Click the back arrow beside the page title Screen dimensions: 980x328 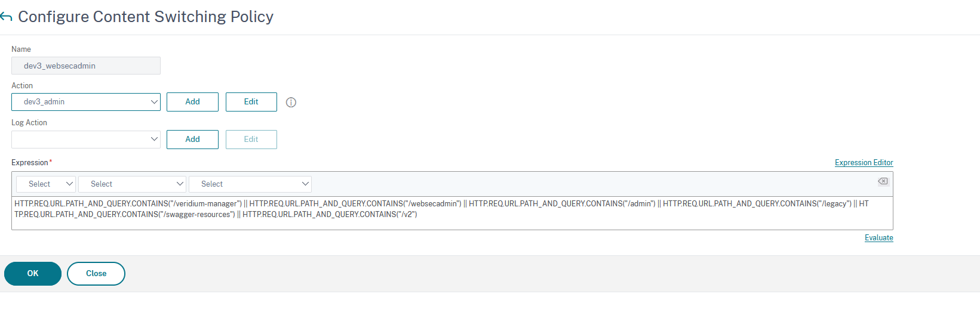(x=7, y=17)
